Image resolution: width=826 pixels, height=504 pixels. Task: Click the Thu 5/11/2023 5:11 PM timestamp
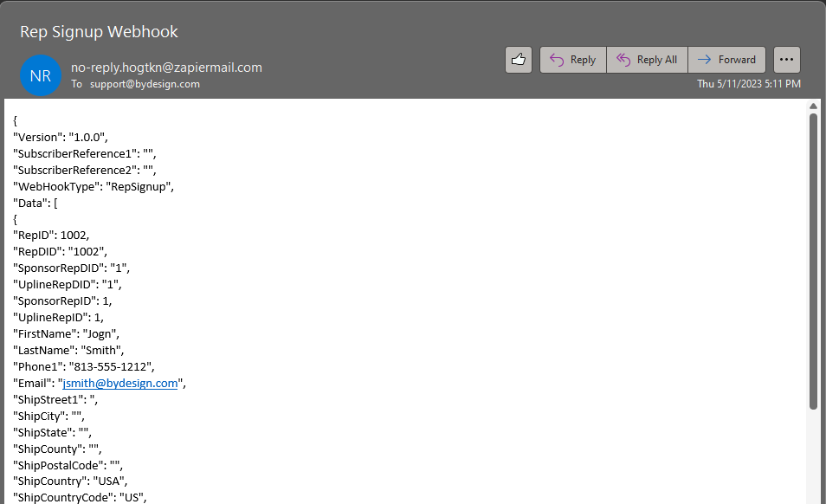(x=748, y=84)
